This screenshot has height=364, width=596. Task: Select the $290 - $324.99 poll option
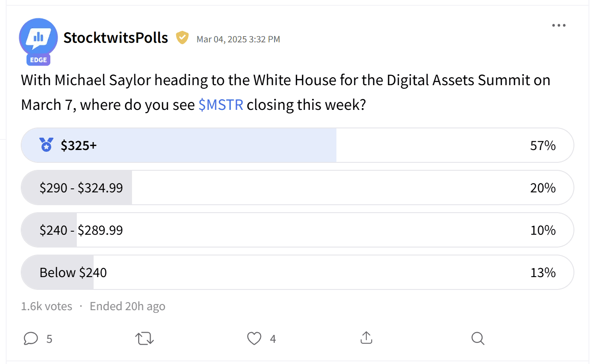297,188
